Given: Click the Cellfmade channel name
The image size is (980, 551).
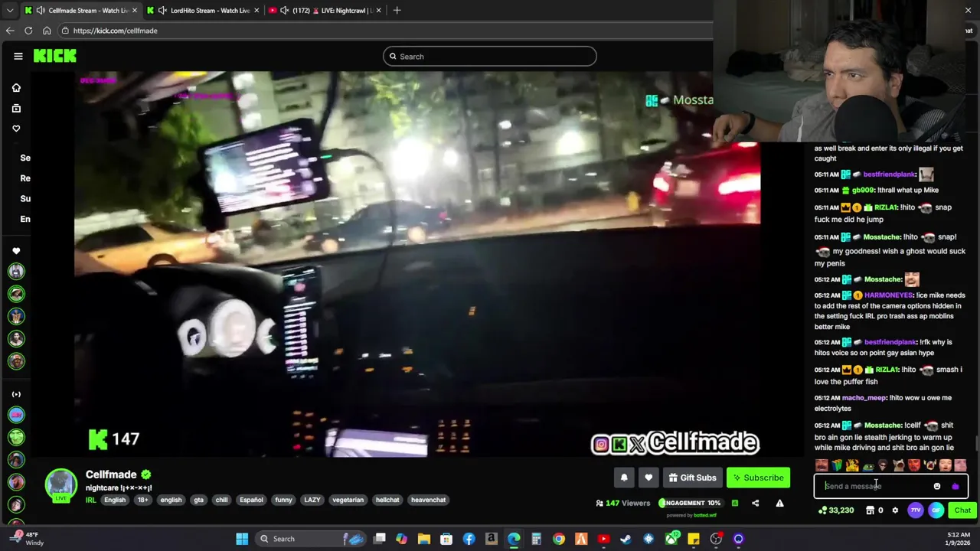Looking at the screenshot, I should pyautogui.click(x=111, y=474).
